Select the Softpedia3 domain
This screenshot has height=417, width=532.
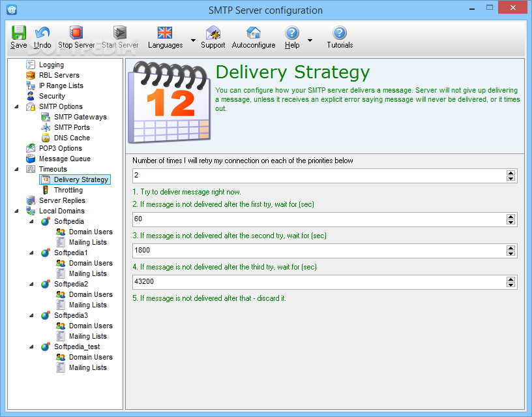tap(71, 315)
